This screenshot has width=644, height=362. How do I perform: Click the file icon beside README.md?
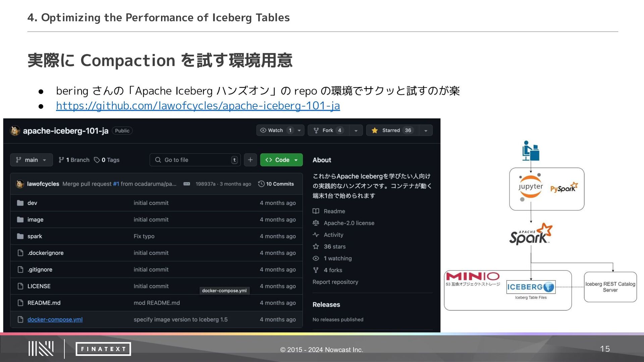20,303
